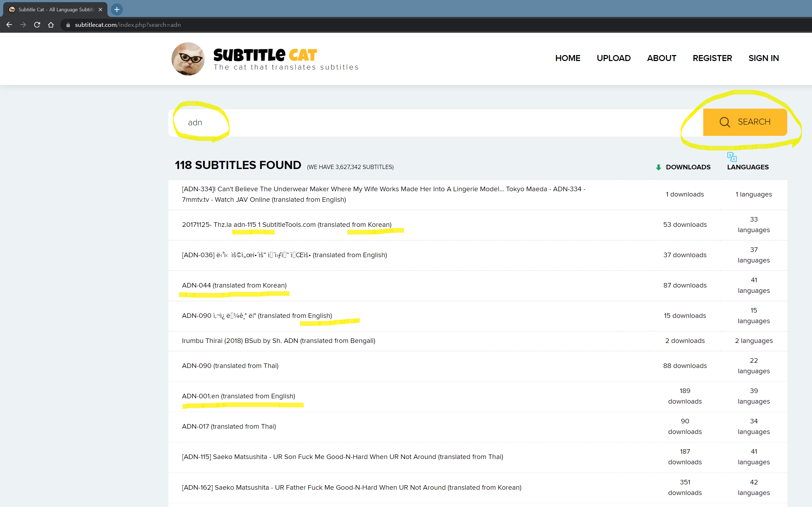Go to browser home page icon
This screenshot has width=812, height=507.
tap(51, 25)
